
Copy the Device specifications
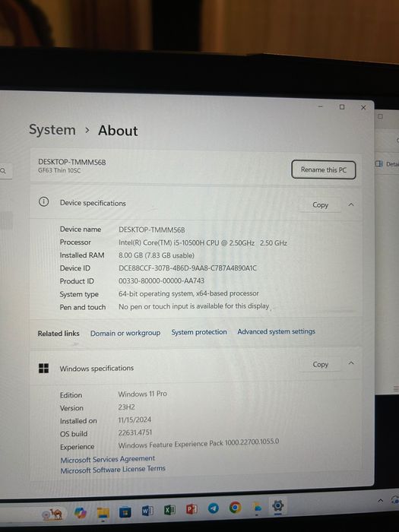(320, 205)
